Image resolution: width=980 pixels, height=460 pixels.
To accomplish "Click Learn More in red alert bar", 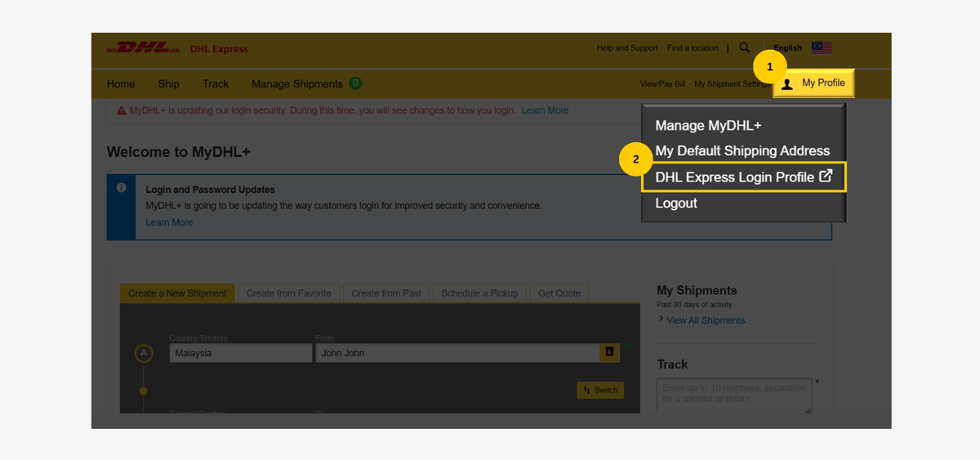I will click(545, 110).
